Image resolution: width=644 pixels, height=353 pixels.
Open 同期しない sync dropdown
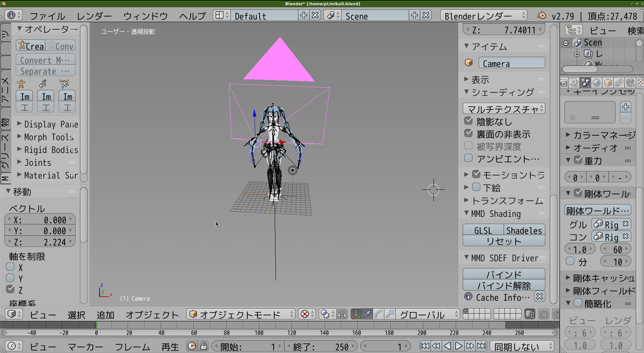(x=523, y=347)
